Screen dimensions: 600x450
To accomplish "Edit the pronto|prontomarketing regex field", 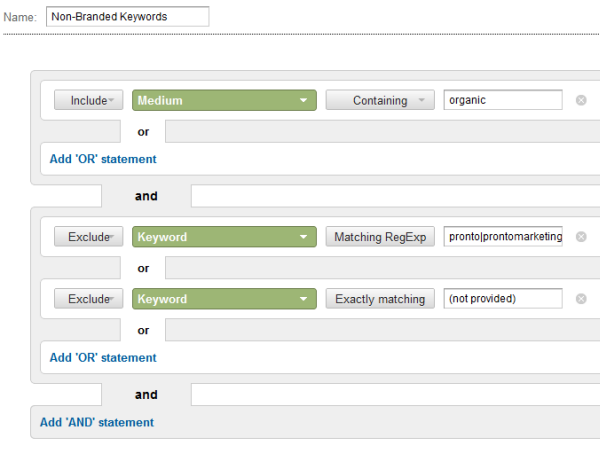I will click(x=503, y=237).
